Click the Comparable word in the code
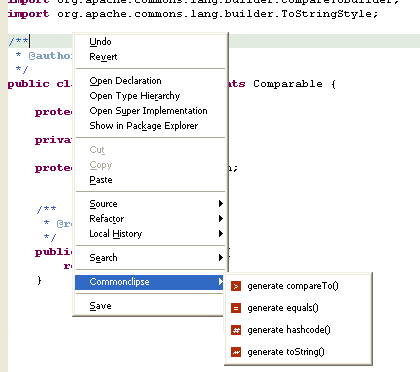This screenshot has width=420, height=372. click(x=288, y=84)
